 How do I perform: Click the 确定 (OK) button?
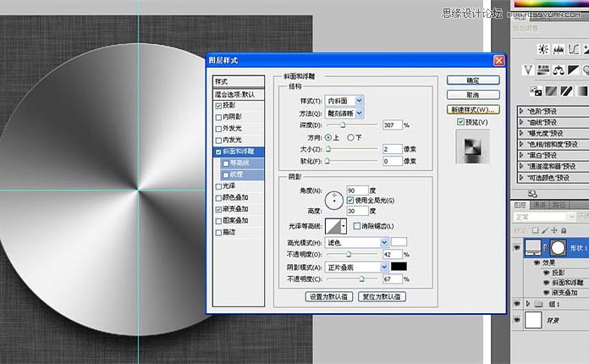pyautogui.click(x=473, y=80)
